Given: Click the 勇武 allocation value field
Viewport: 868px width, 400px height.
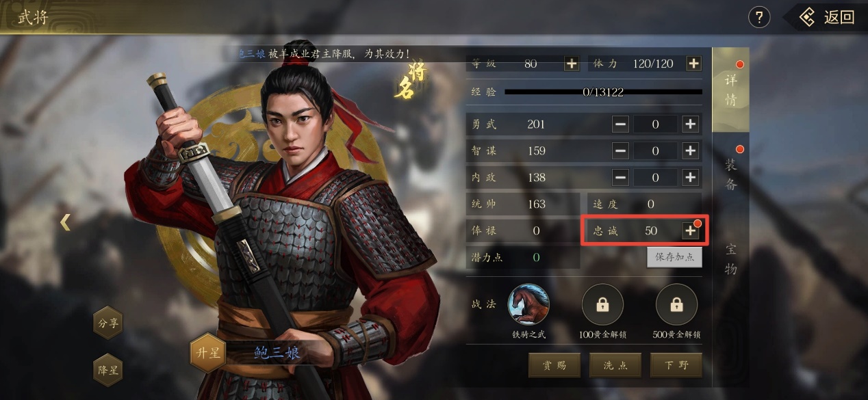Looking at the screenshot, I should 655,124.
